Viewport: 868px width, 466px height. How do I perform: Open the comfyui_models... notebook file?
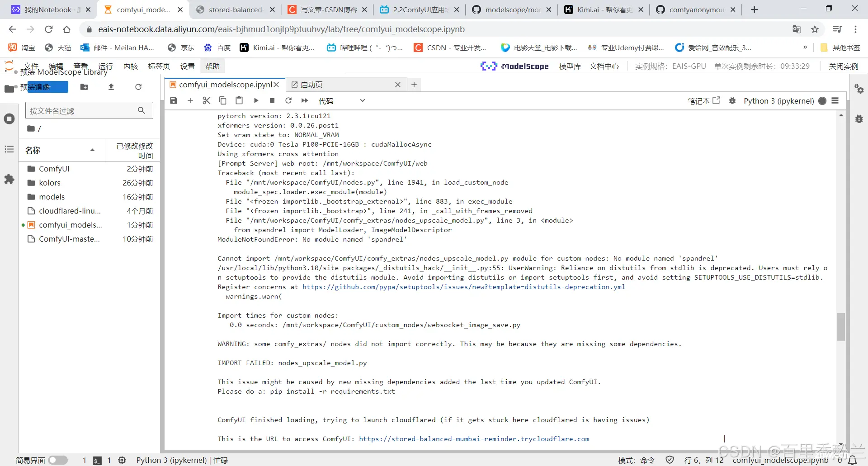click(90, 225)
